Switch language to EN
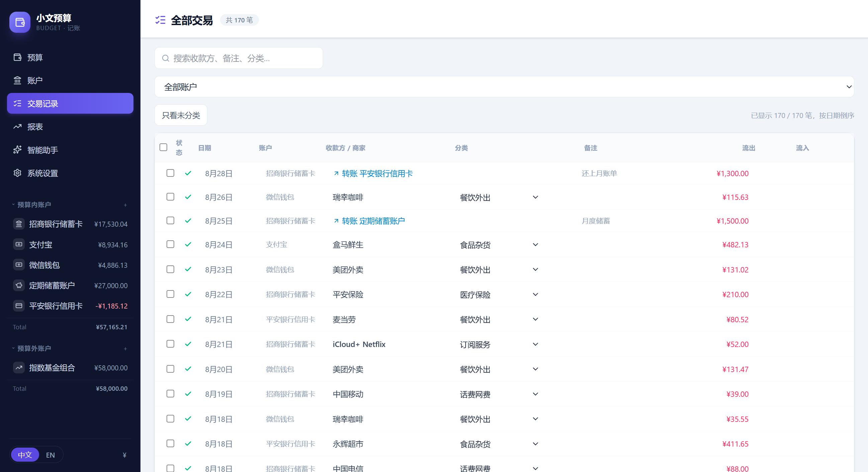 (x=51, y=455)
